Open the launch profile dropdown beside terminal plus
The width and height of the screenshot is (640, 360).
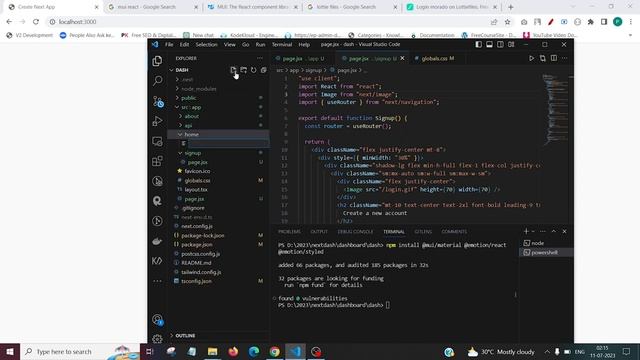pos(533,231)
